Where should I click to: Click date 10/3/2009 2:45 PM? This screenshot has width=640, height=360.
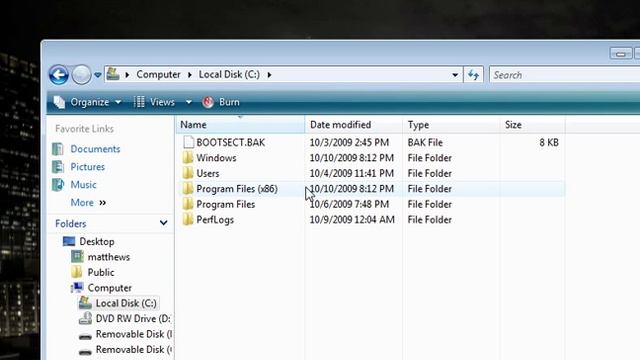click(349, 142)
